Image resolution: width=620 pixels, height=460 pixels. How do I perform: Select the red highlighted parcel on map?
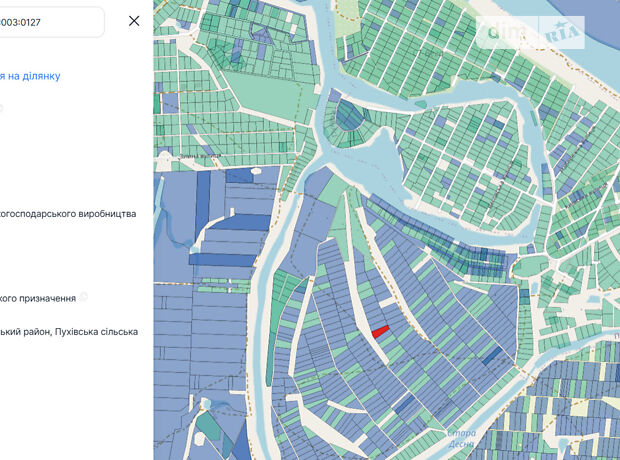pyautogui.click(x=380, y=331)
